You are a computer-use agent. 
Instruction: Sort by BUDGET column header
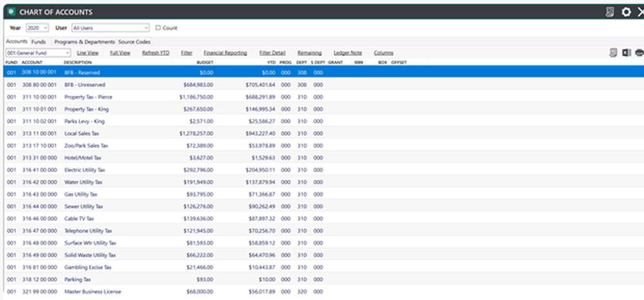click(205, 62)
